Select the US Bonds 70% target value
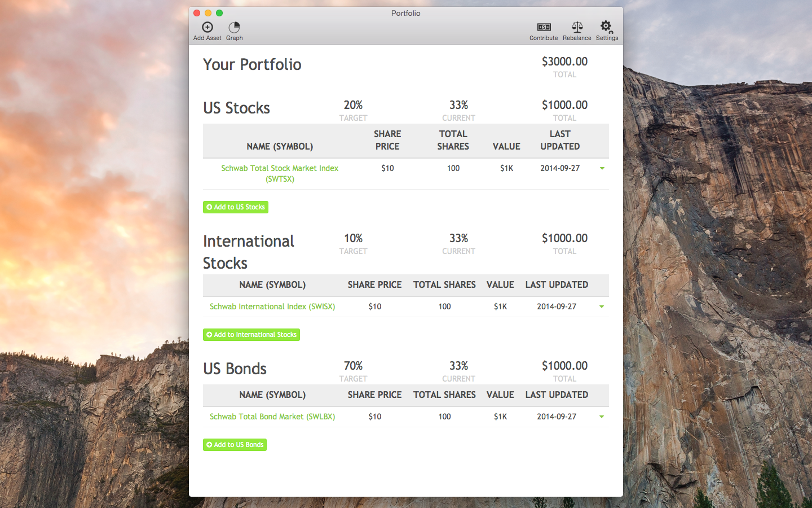The width and height of the screenshot is (812, 508). (x=353, y=366)
